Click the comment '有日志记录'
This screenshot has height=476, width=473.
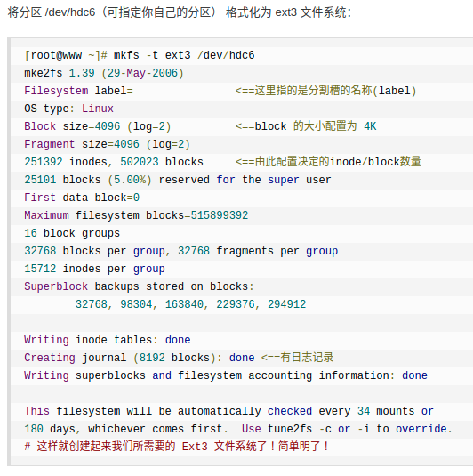pos(297,358)
